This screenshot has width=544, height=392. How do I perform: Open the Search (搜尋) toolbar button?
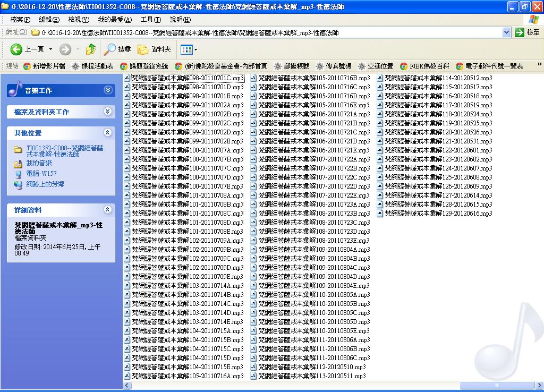tap(117, 49)
